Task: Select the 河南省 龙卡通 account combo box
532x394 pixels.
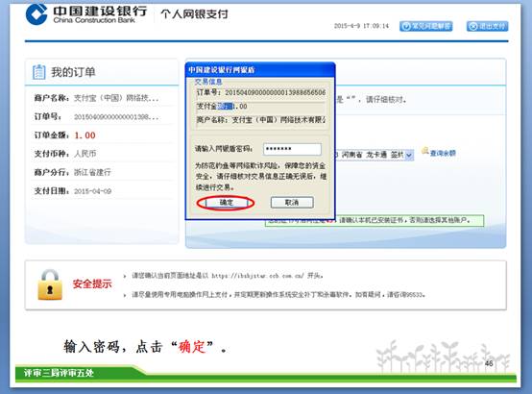Action: [375, 156]
